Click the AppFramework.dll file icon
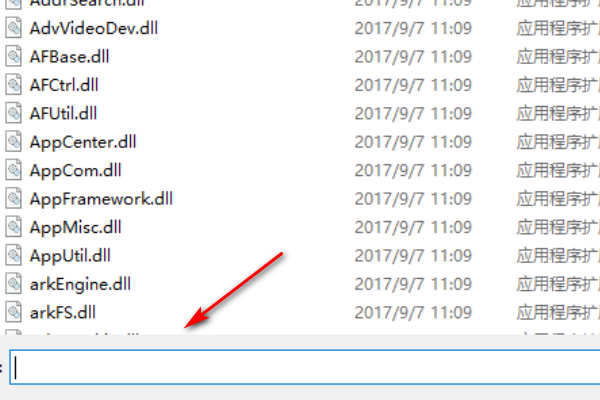 pyautogui.click(x=13, y=199)
